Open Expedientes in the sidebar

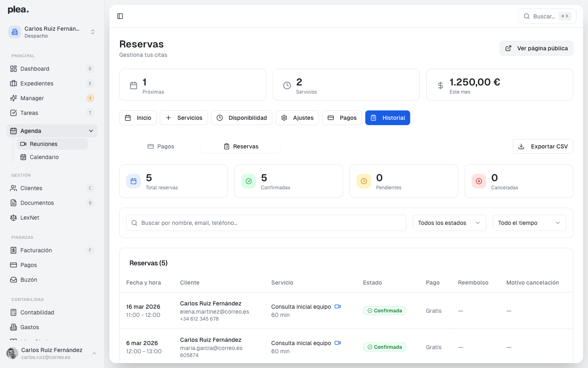(x=52, y=83)
